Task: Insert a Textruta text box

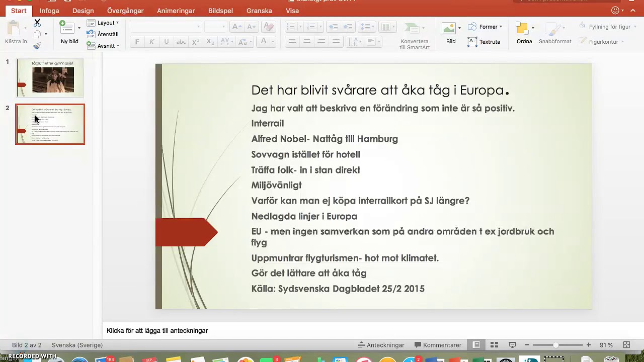Action: pyautogui.click(x=484, y=42)
